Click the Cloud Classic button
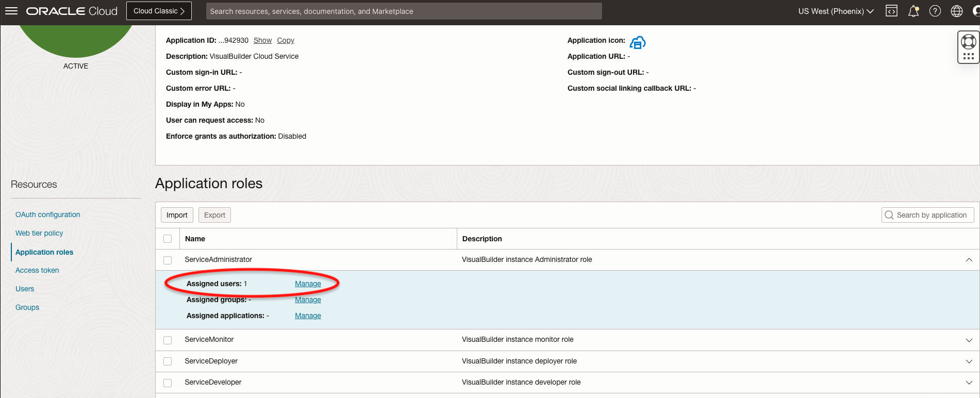Image resolution: width=980 pixels, height=398 pixels. point(159,11)
